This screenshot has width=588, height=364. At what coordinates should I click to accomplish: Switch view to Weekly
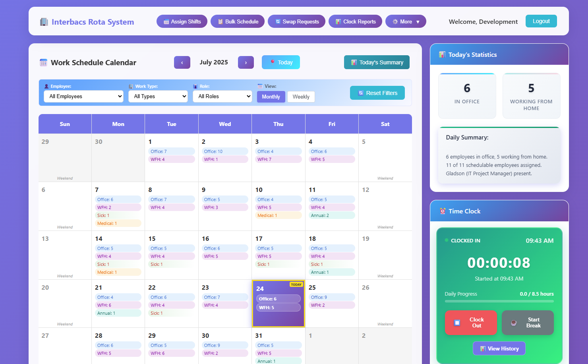click(301, 97)
